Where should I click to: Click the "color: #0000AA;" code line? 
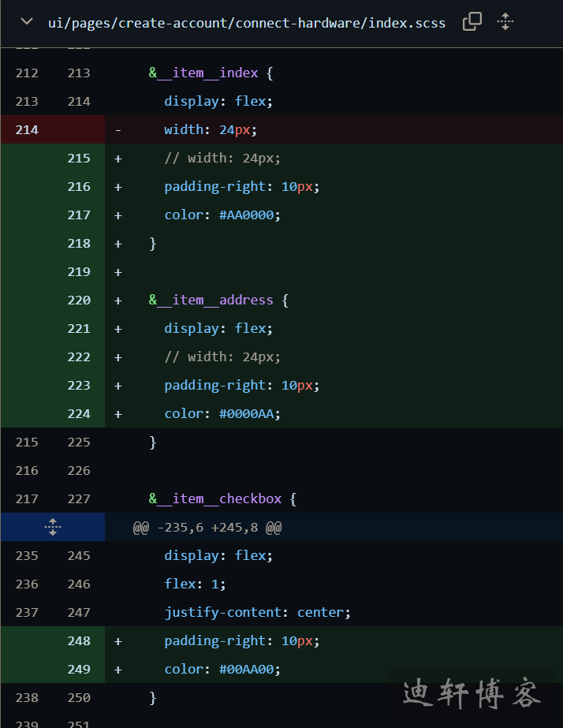222,413
